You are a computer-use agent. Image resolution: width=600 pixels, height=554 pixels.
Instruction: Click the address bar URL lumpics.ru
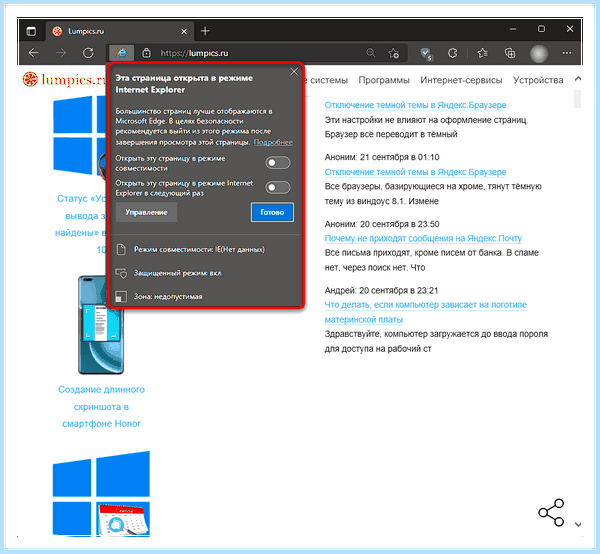click(194, 53)
